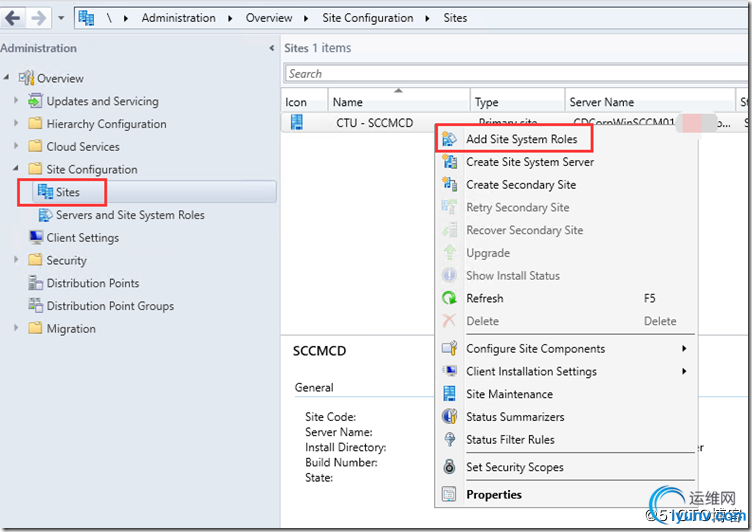This screenshot has height=532, width=752.
Task: Expand the Security tree node
Action: click(x=16, y=260)
